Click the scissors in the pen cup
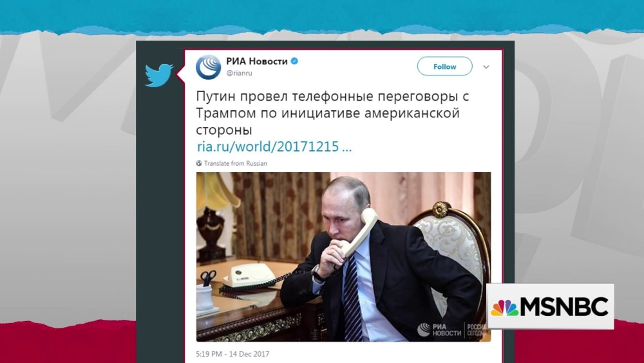The image size is (644, 363). [208, 278]
